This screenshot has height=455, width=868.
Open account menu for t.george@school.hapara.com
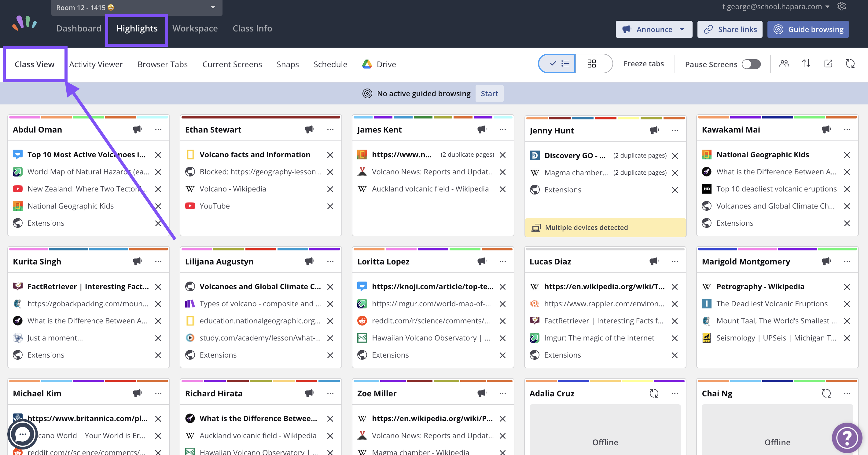tap(776, 6)
